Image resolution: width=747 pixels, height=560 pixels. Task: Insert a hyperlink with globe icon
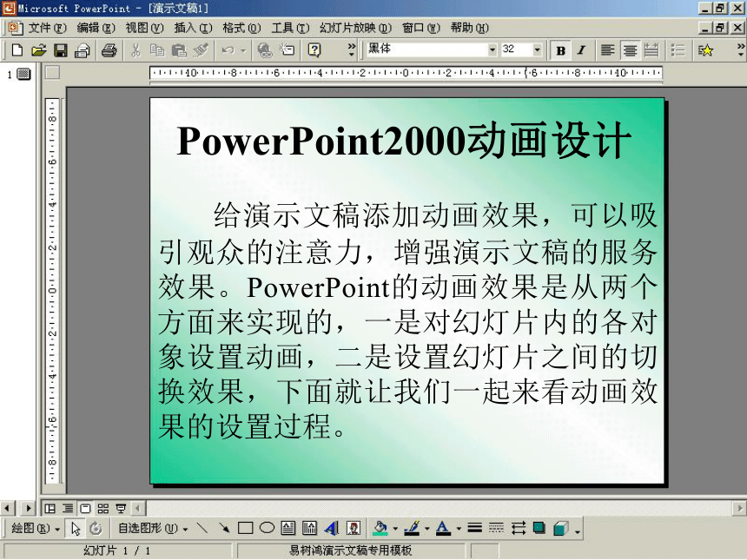pos(264,50)
